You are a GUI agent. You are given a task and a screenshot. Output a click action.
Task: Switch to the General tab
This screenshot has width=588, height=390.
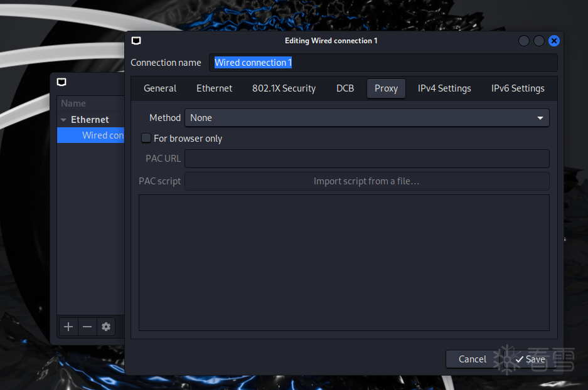(159, 88)
